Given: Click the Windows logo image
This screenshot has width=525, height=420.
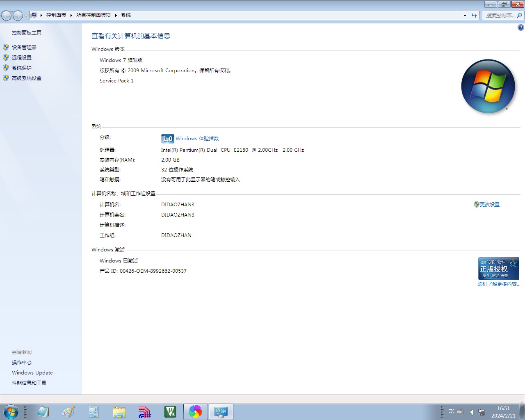Looking at the screenshot, I should click(488, 86).
